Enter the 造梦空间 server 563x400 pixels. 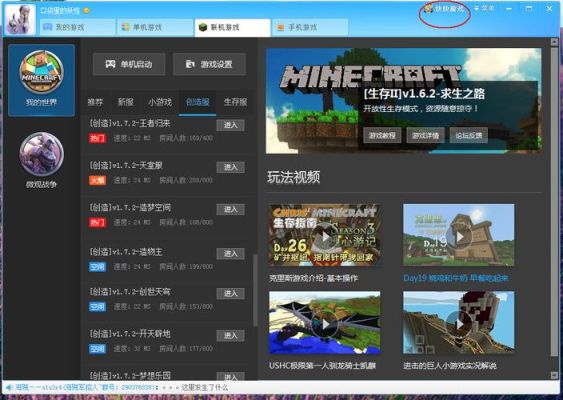coord(231,209)
